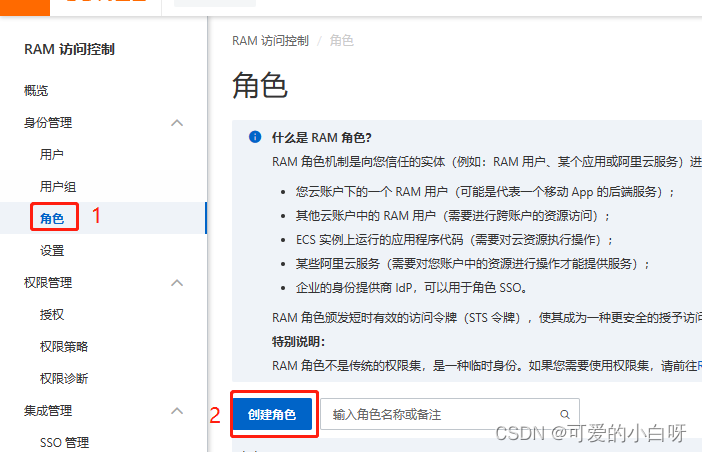Screen dimensions: 702x452
Task: Collapse the 集成管理 section chevron
Action: tap(177, 411)
